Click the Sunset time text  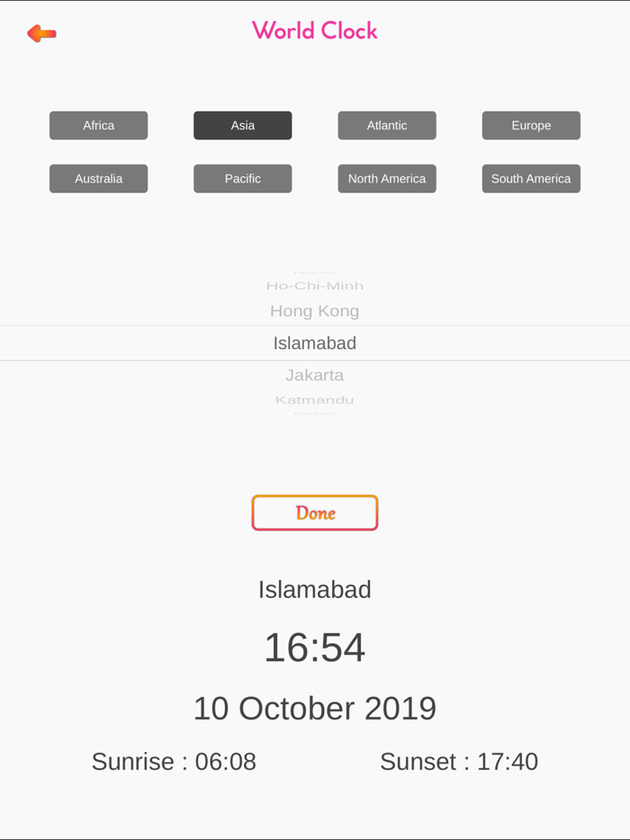coord(458,762)
